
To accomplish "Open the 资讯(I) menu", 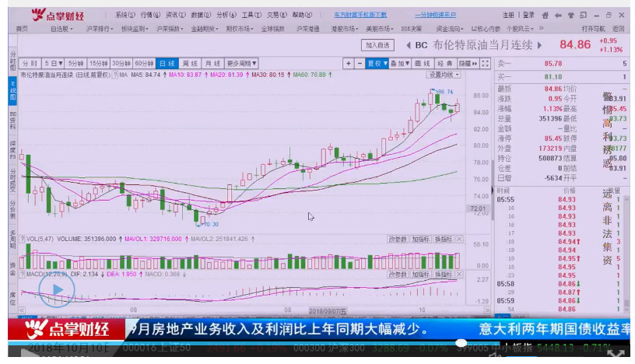I will [x=175, y=15].
